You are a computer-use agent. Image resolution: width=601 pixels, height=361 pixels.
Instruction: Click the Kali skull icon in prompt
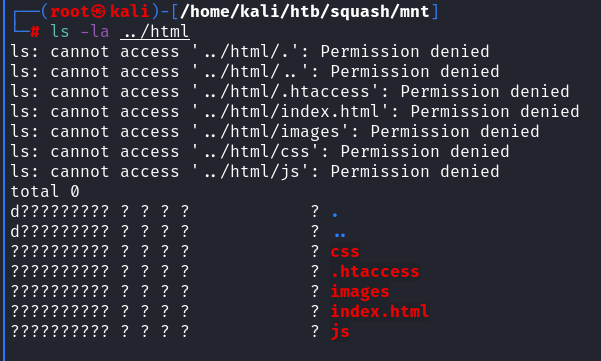coord(98,11)
